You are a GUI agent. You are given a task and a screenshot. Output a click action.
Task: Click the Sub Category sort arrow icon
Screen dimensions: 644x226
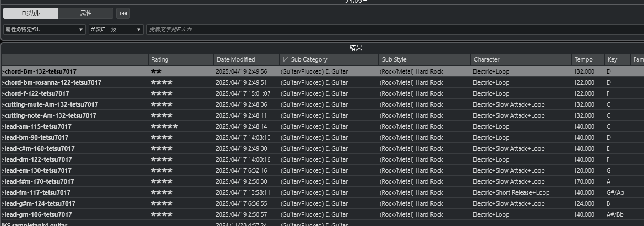coord(285,59)
